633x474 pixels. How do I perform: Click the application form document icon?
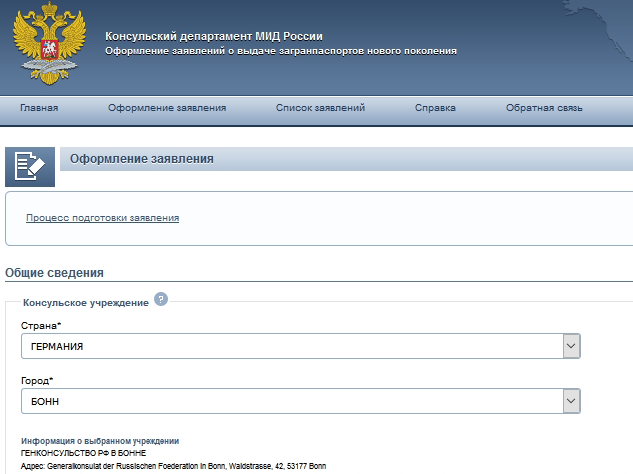(30, 167)
